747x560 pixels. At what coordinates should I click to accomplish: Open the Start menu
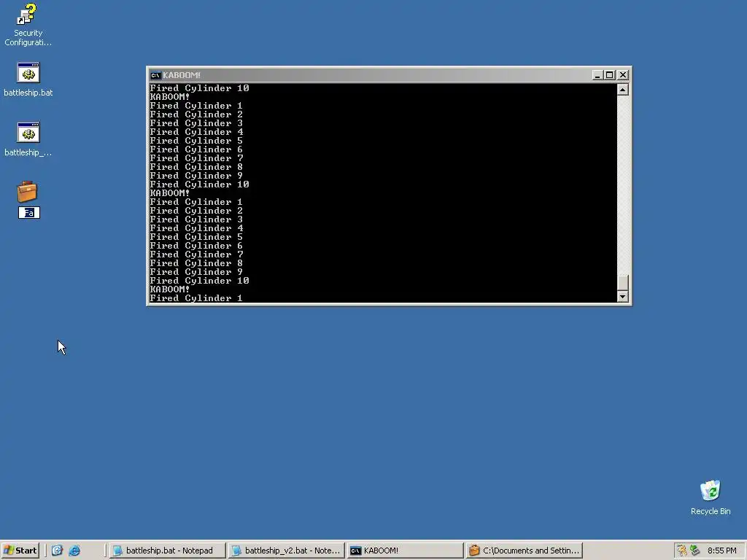click(x=20, y=551)
